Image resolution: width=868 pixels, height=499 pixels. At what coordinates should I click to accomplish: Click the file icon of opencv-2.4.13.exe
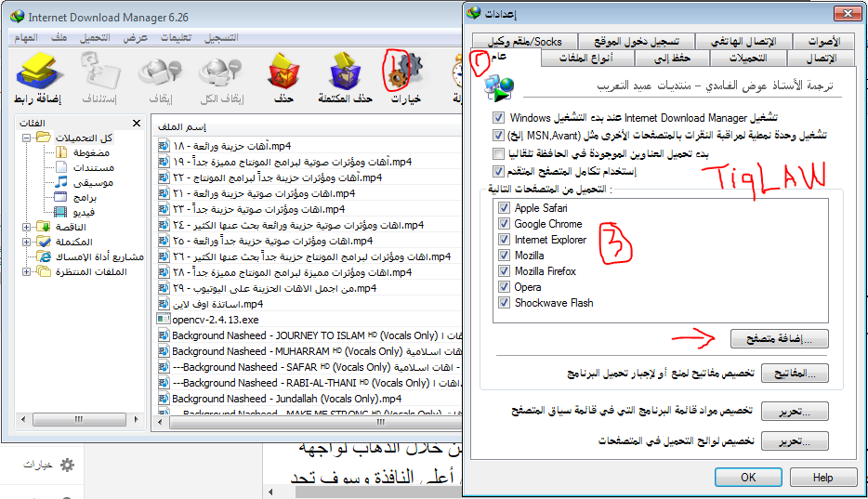point(164,320)
